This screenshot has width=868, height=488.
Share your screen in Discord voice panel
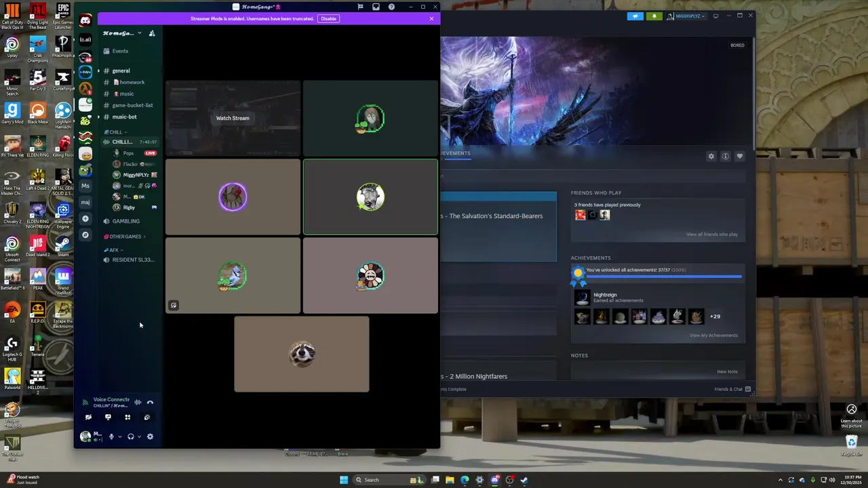pos(108,418)
